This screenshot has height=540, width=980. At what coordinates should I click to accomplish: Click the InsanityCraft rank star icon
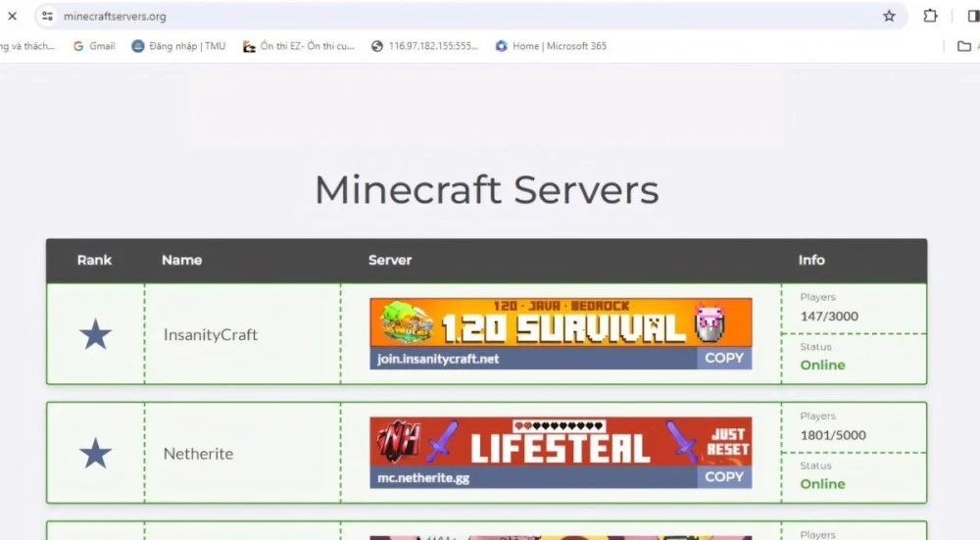(95, 334)
